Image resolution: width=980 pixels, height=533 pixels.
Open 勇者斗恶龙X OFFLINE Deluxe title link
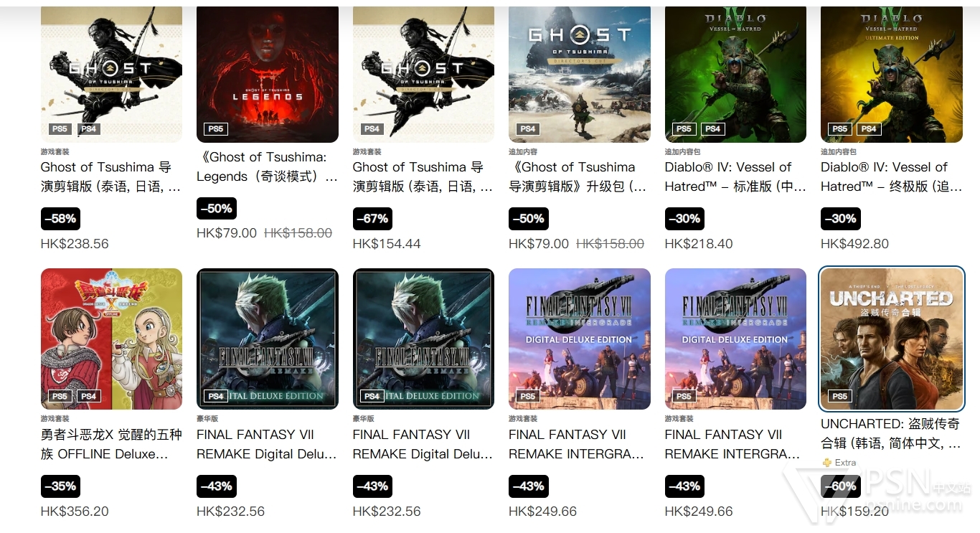click(111, 444)
